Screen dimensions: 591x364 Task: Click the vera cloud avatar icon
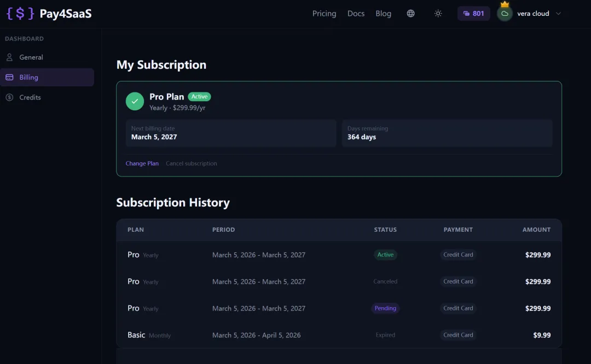pyautogui.click(x=505, y=14)
